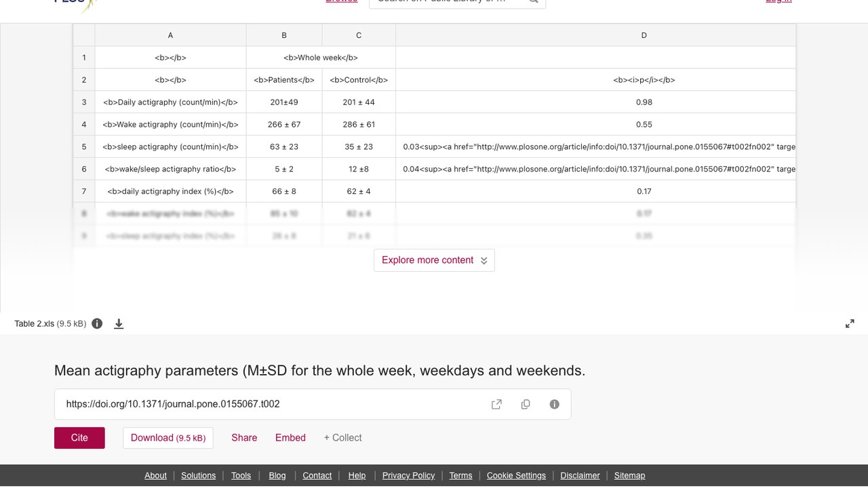Open the Blog footer link

pyautogui.click(x=277, y=475)
